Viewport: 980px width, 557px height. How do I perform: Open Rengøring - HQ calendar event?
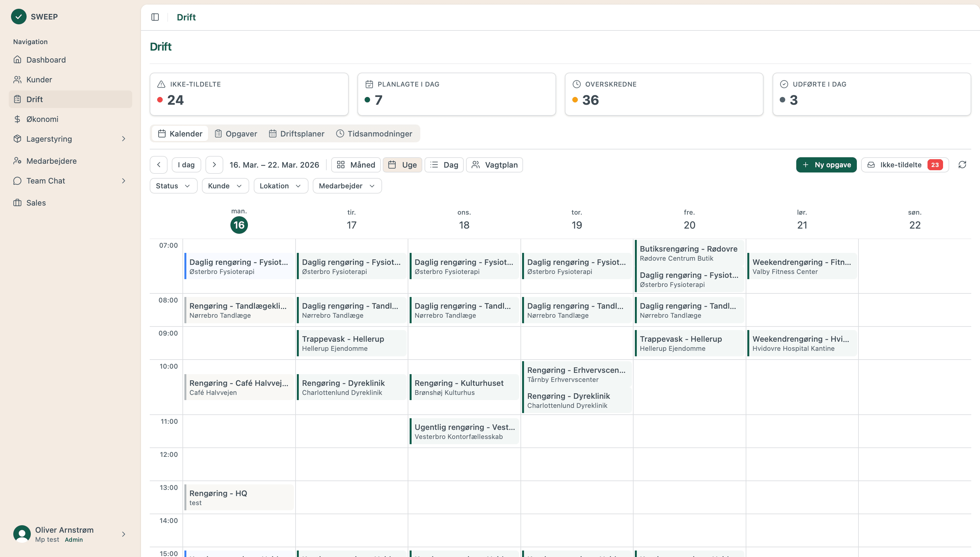click(x=239, y=497)
